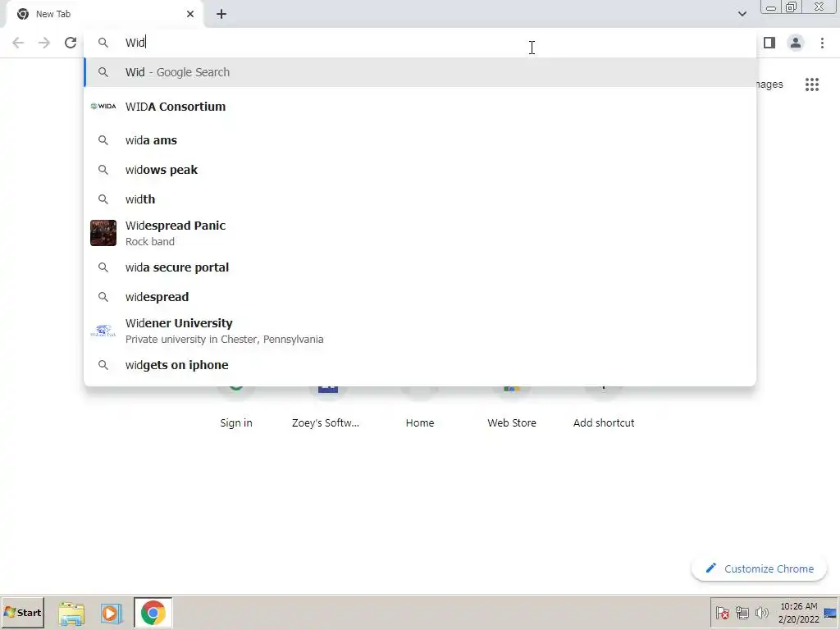The width and height of the screenshot is (840, 630).
Task: Pick the 'widgets on iphone' suggestion
Action: click(x=420, y=365)
